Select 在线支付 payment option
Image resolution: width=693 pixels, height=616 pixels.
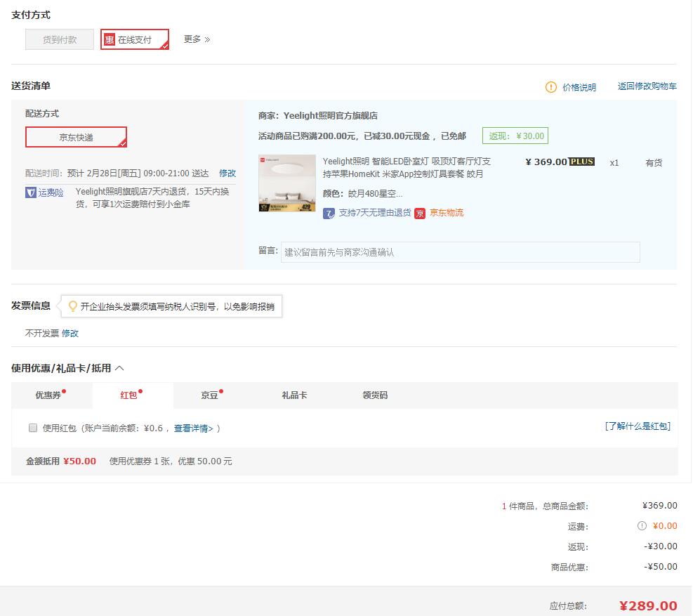[135, 39]
